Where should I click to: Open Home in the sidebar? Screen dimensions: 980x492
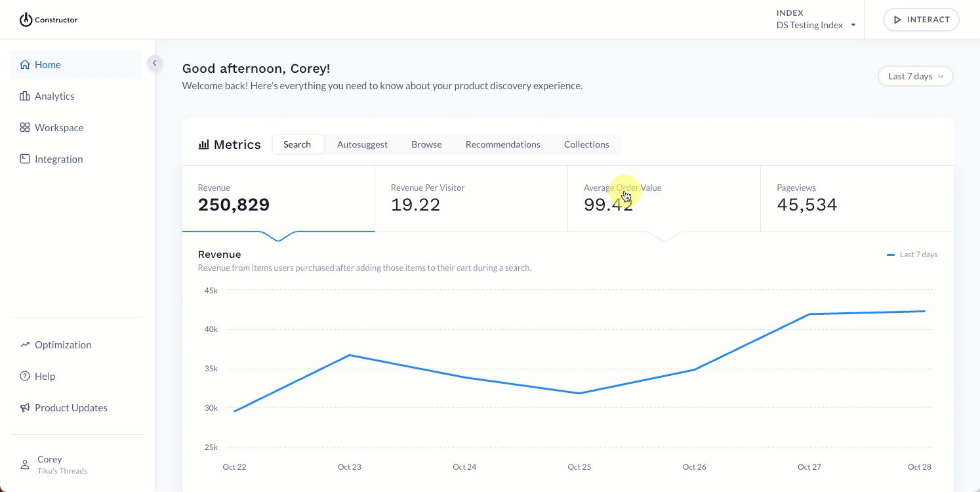(x=76, y=64)
